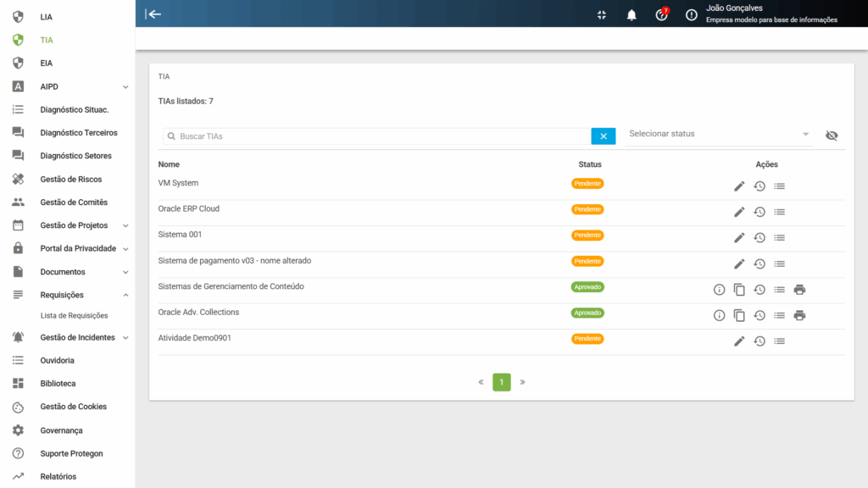Collapse the Requisições submenu

tap(125, 295)
